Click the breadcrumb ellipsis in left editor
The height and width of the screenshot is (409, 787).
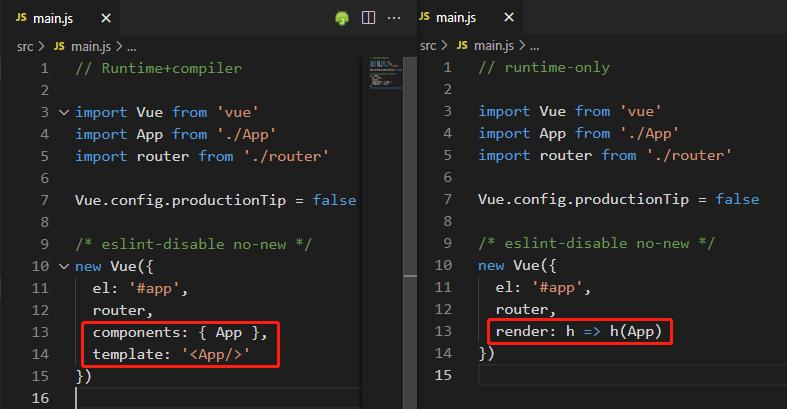tap(131, 48)
